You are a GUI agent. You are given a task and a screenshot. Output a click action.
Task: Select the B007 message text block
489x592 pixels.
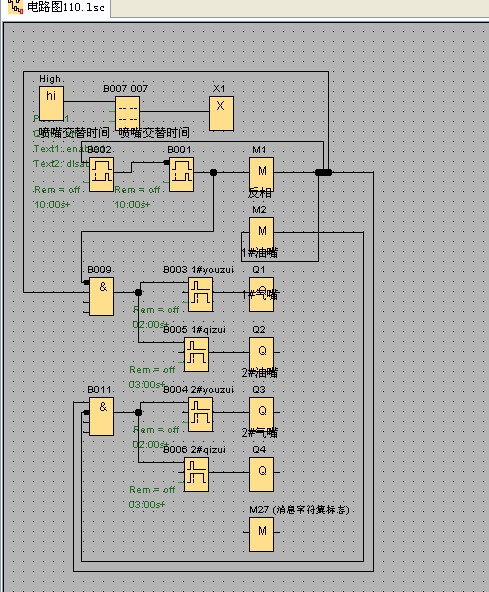pyautogui.click(x=128, y=113)
